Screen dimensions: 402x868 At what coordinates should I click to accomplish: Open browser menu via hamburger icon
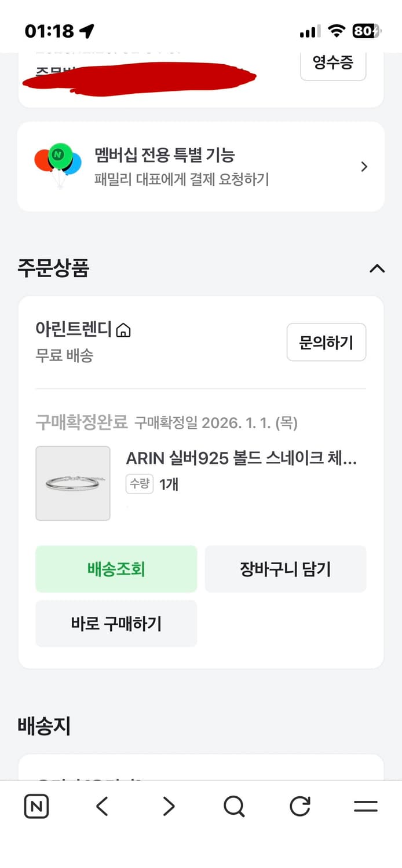(366, 806)
